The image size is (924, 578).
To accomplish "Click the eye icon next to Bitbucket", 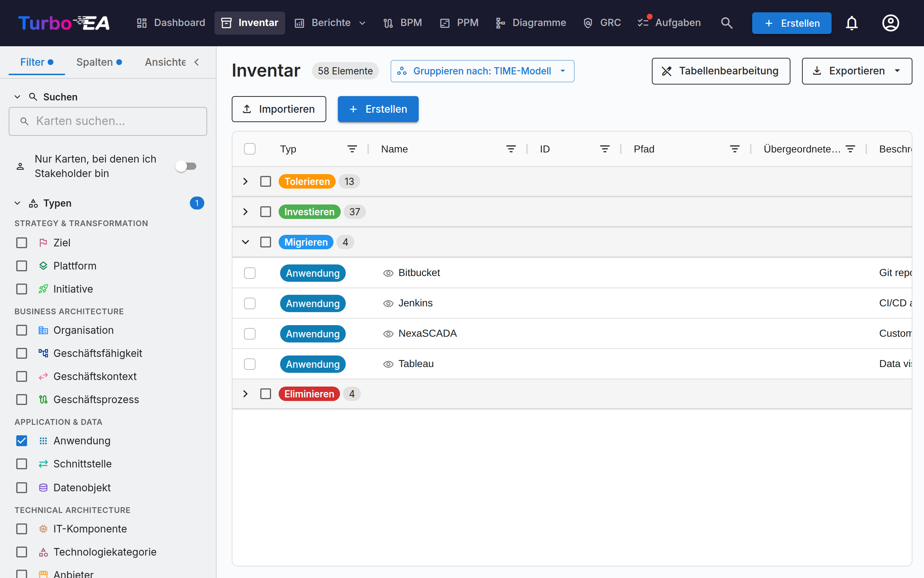I will tap(388, 273).
